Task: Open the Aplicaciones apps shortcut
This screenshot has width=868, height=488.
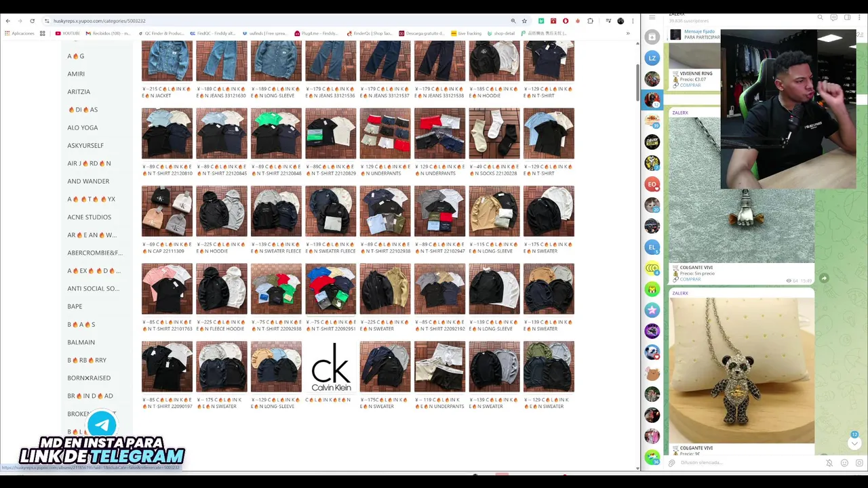Action: (x=19, y=33)
